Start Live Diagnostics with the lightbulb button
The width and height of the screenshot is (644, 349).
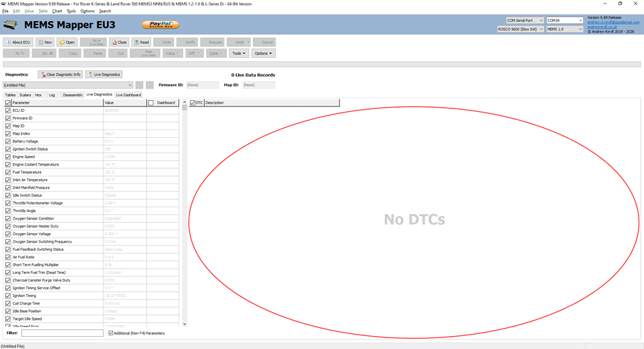point(104,74)
